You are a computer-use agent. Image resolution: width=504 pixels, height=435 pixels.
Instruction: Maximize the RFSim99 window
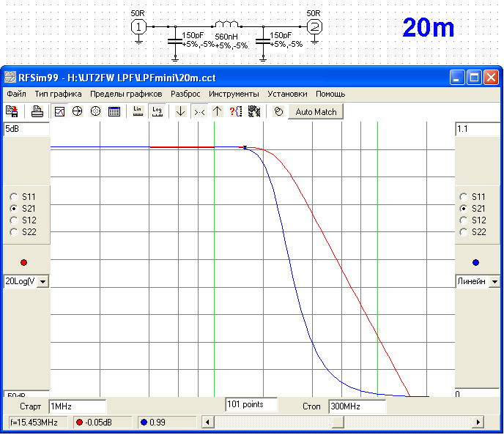[474, 78]
